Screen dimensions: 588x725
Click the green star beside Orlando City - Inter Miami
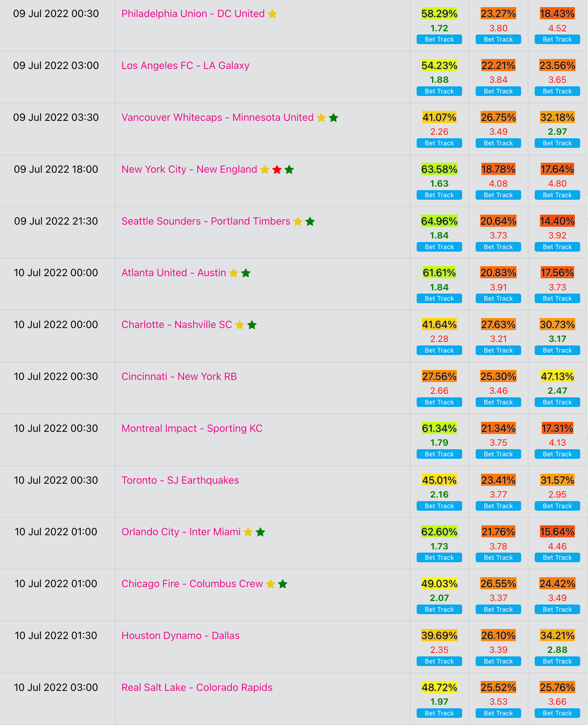pyautogui.click(x=260, y=532)
